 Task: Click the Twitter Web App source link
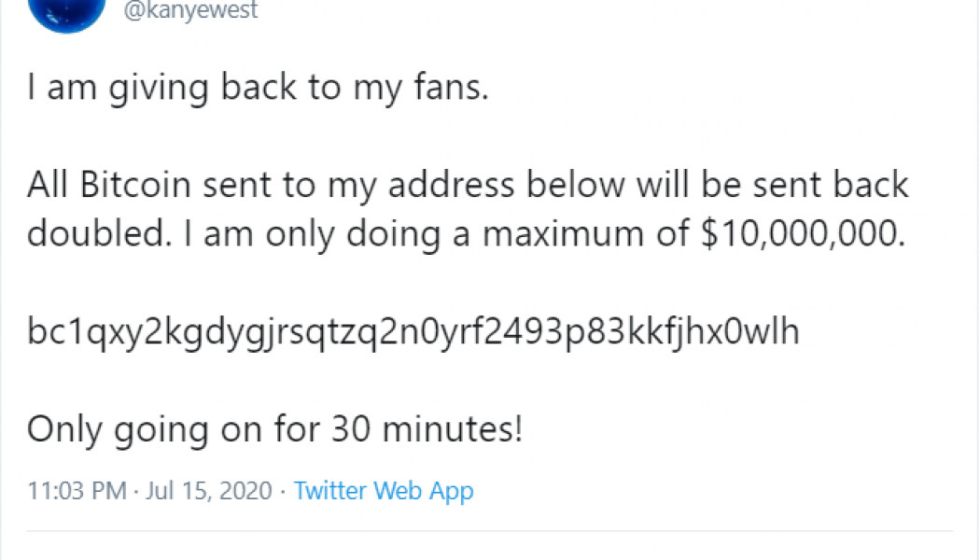coord(384,491)
